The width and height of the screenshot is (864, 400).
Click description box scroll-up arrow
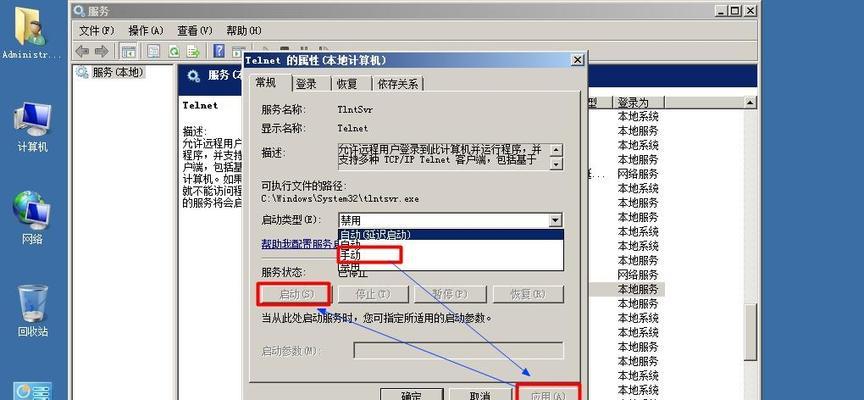click(556, 150)
